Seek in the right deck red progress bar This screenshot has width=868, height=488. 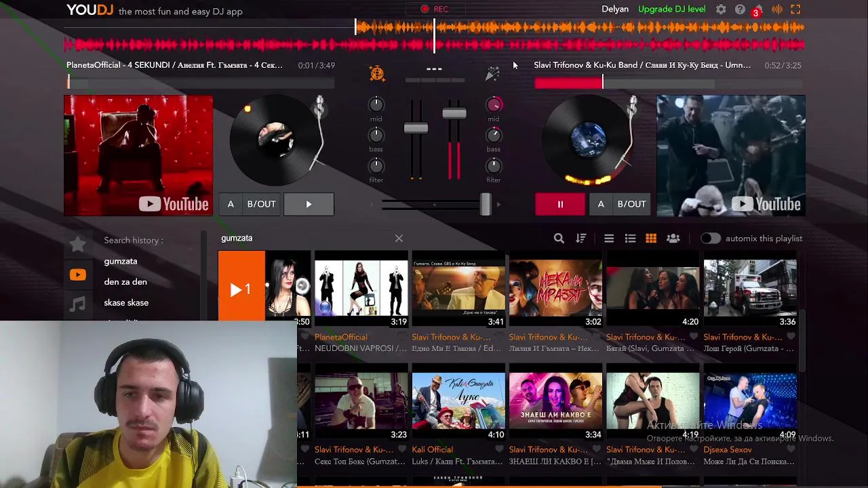coord(668,83)
